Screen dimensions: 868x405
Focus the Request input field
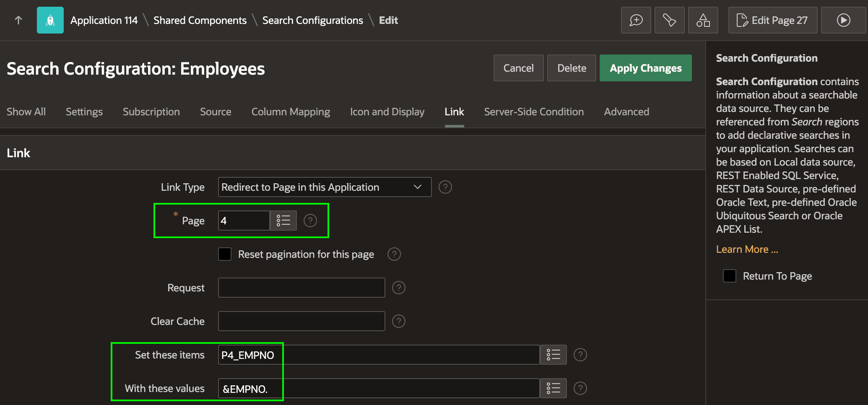[301, 288]
